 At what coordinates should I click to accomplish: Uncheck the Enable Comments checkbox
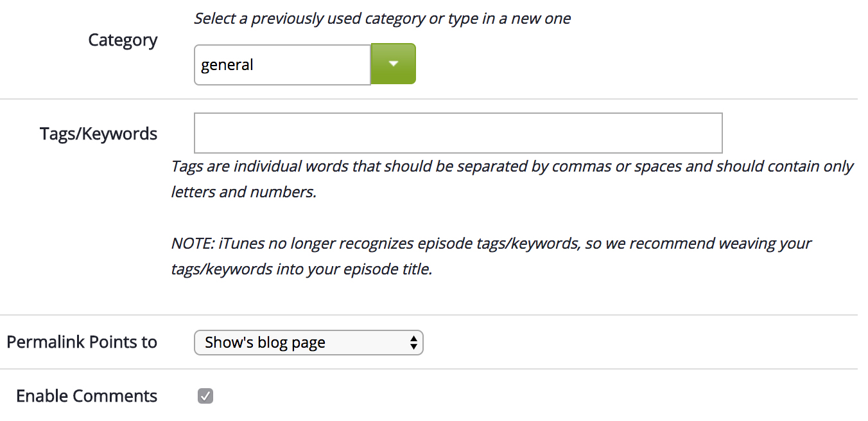(x=205, y=396)
